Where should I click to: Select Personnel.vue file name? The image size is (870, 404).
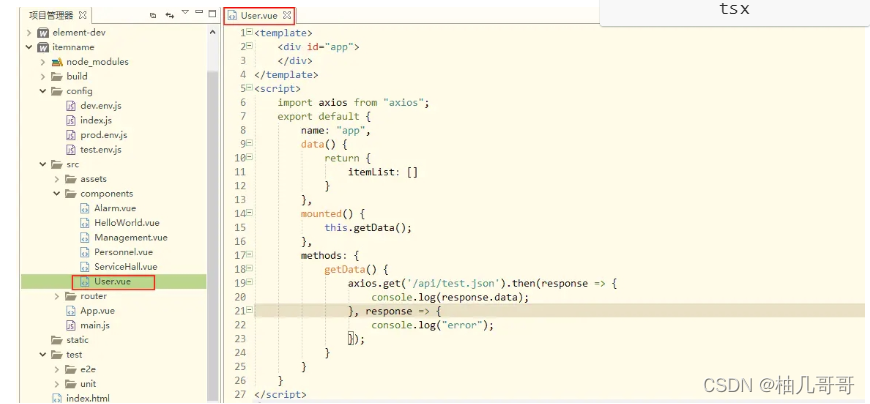[123, 252]
